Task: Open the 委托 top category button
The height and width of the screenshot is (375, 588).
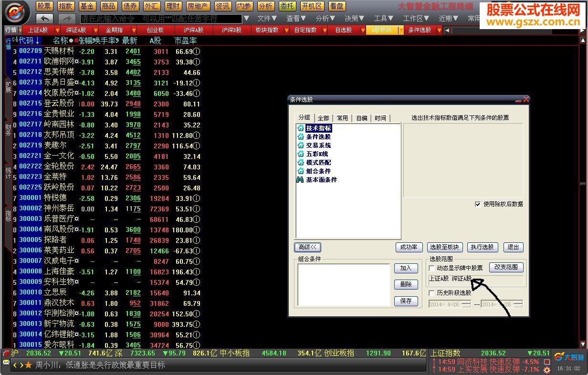Action: tap(287, 6)
